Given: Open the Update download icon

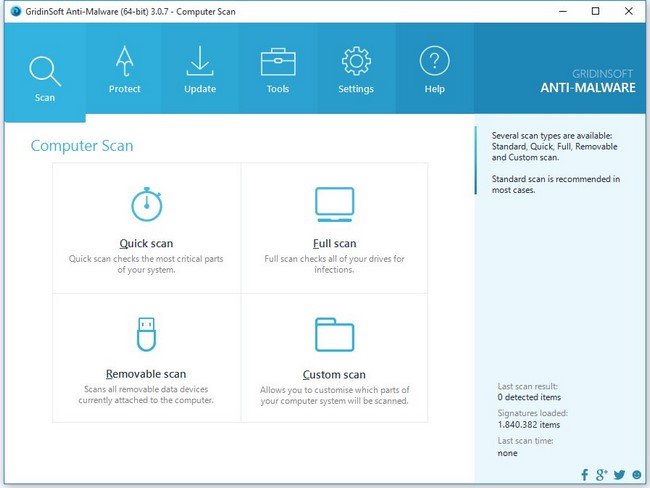Looking at the screenshot, I should (x=200, y=61).
